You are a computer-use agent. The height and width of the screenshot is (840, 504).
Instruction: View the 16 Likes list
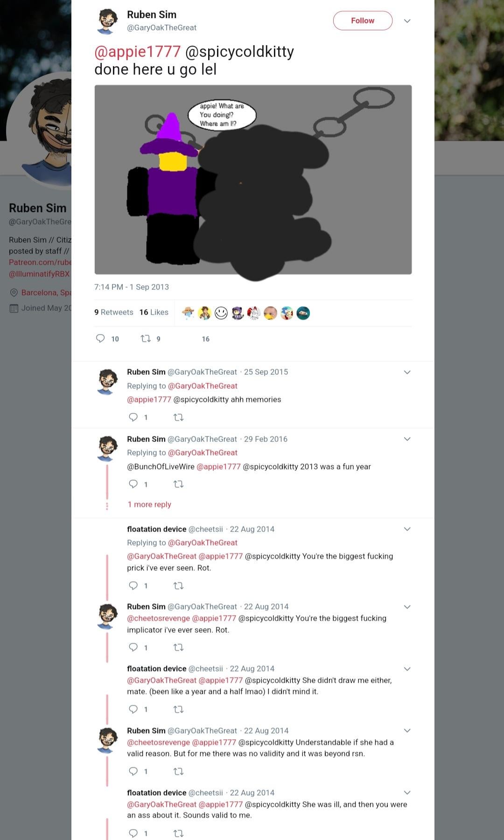(154, 312)
